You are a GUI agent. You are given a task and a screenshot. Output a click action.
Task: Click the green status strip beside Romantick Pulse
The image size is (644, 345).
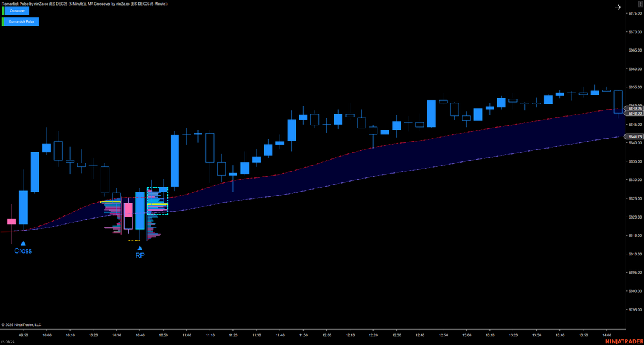coord(3,21)
